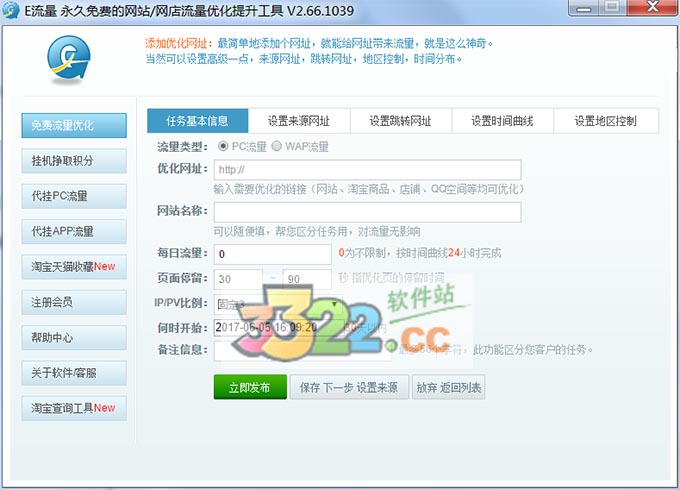Open 帮助中心 sidebar item
Viewport: 680px width, 490px height.
[74, 337]
